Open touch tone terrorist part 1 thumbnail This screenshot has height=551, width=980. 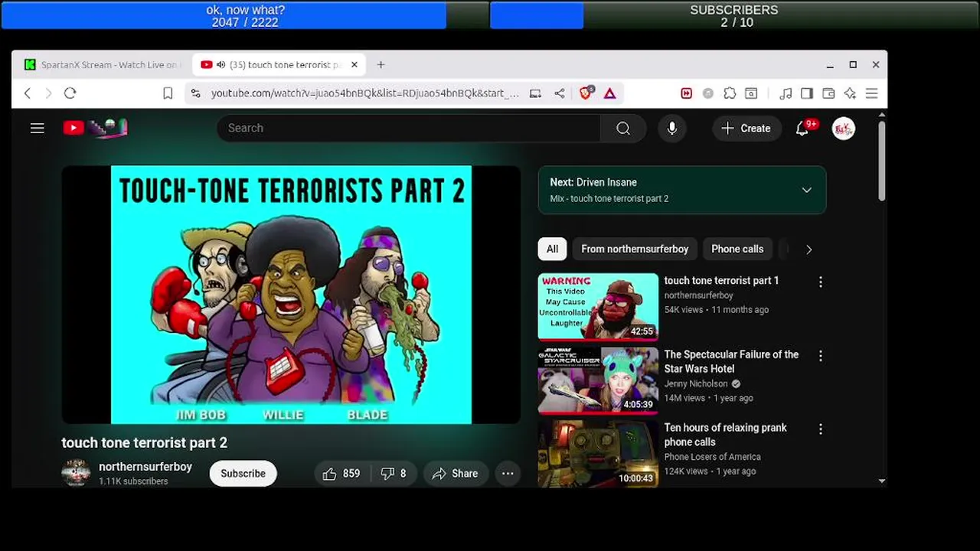click(x=598, y=307)
